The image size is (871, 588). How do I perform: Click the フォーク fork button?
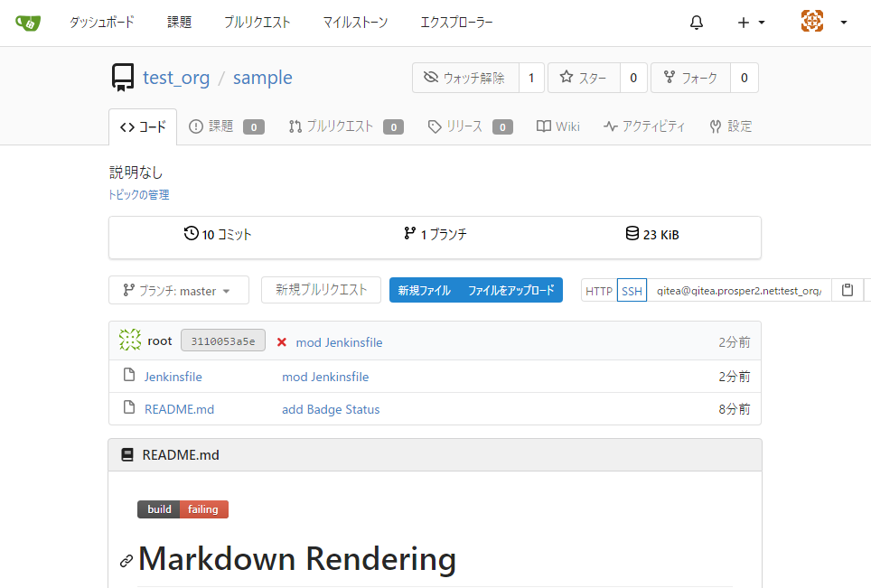pos(690,78)
